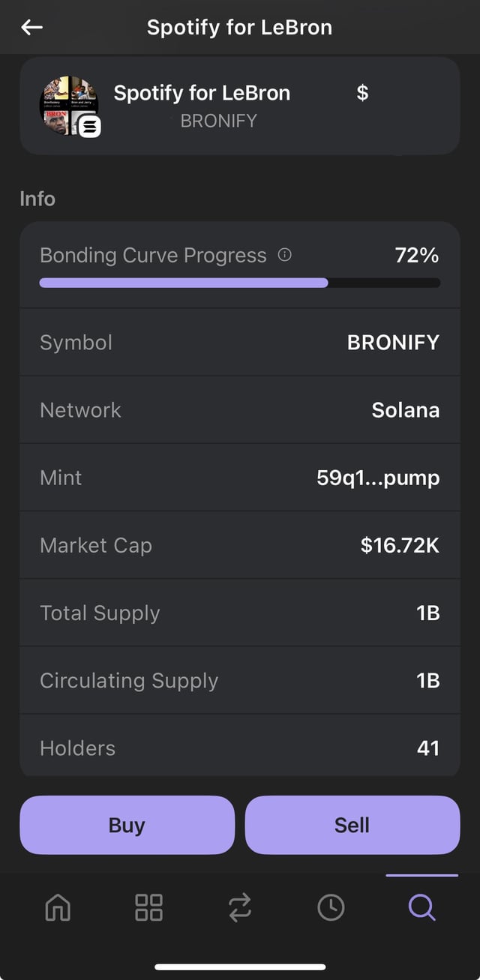Tap the Mint address 59q1...pump
Screen dimensions: 480x980
pyautogui.click(x=378, y=478)
